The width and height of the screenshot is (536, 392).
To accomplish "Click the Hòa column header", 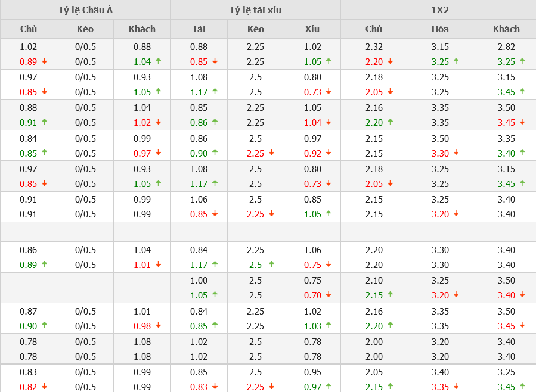I will coord(440,29).
